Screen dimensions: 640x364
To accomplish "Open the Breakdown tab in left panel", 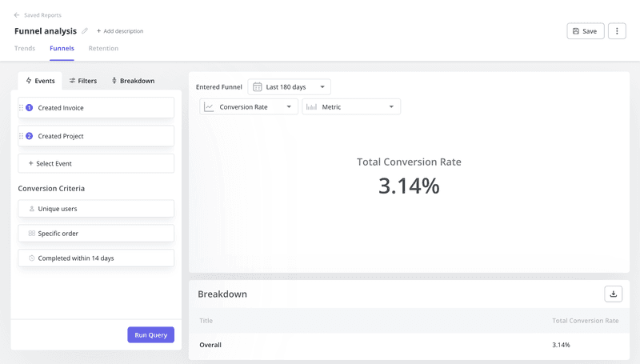I will (133, 81).
